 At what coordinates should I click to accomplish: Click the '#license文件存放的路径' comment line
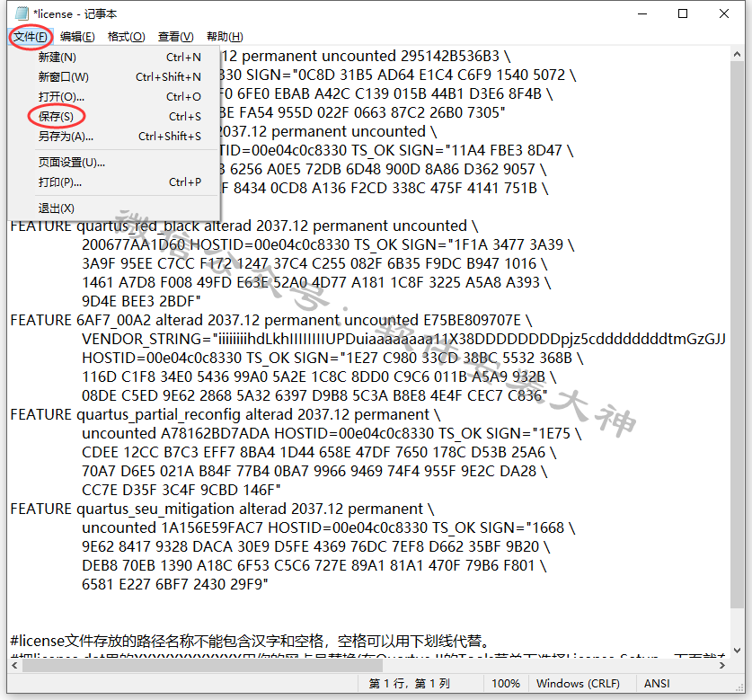tap(250, 641)
